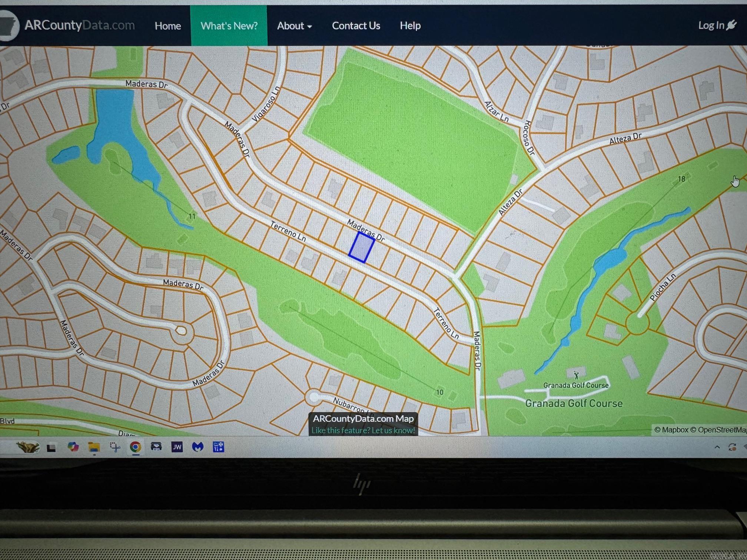Open Google Chrome from the taskbar
Image resolution: width=747 pixels, height=560 pixels.
pos(136,447)
